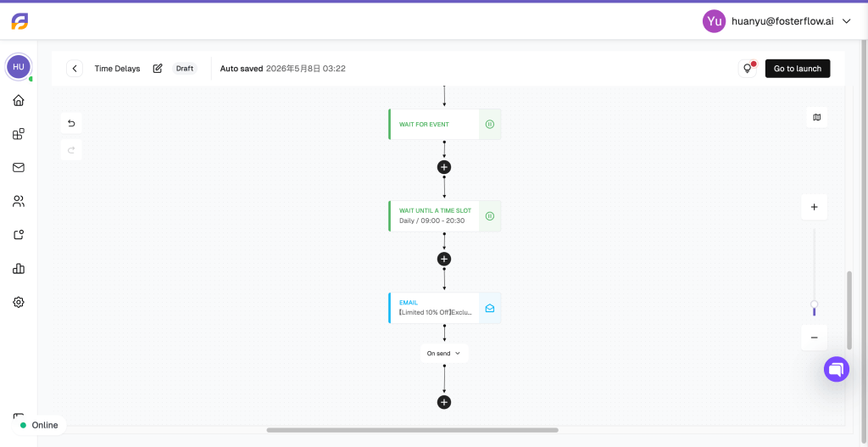Open the contacts people sidebar icon

(x=19, y=201)
